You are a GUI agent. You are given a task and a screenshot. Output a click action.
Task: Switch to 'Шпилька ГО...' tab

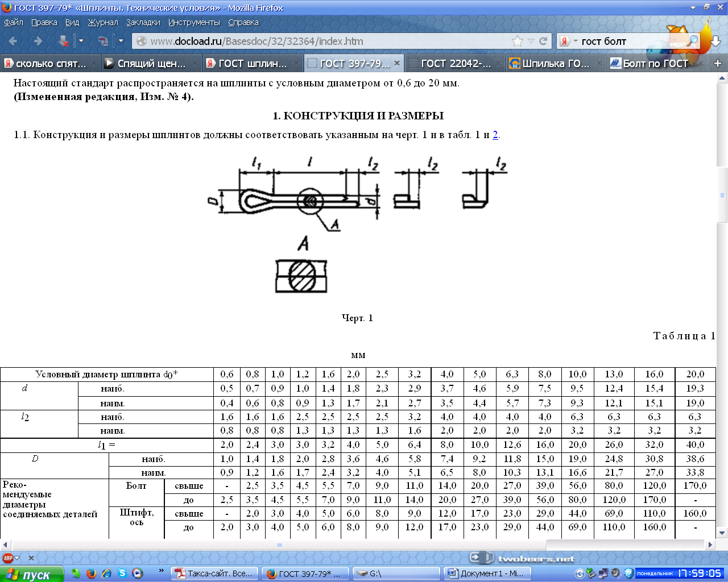click(557, 63)
